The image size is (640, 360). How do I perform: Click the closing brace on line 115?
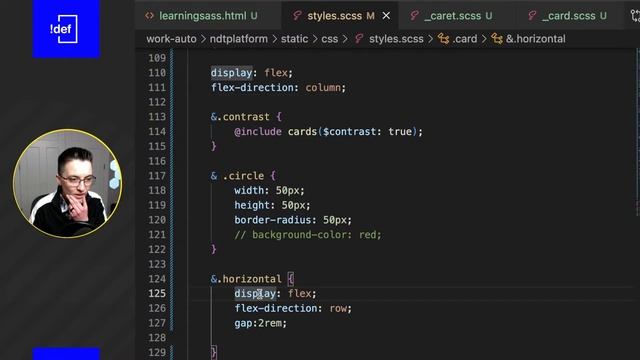pyautogui.click(x=213, y=146)
